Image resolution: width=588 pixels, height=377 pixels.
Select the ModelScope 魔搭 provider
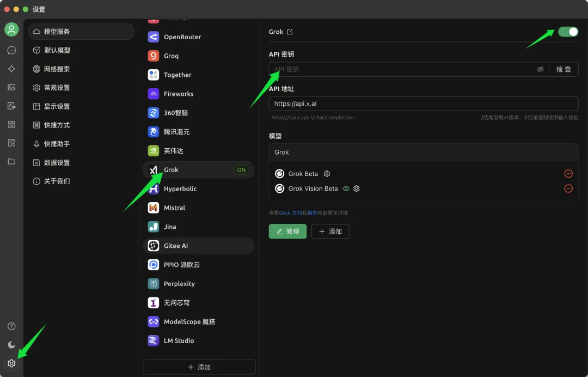point(198,321)
